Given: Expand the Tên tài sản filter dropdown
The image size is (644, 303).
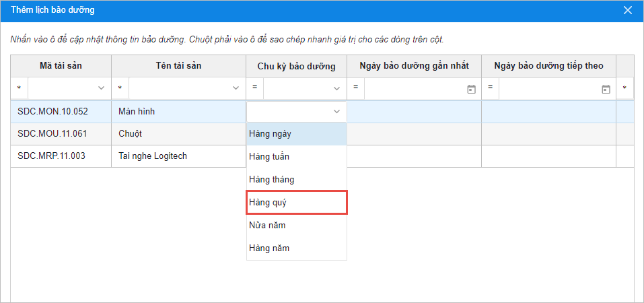Looking at the screenshot, I should (236, 88).
